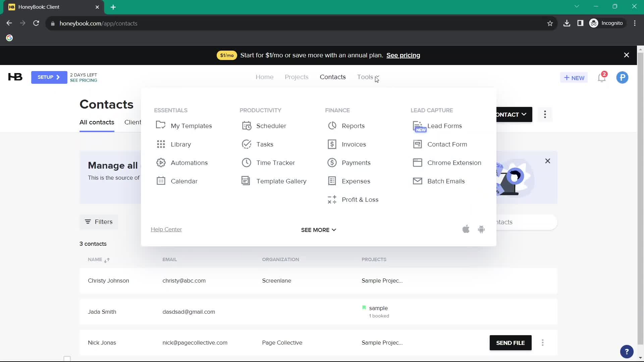Click the search contacts field

point(527,222)
